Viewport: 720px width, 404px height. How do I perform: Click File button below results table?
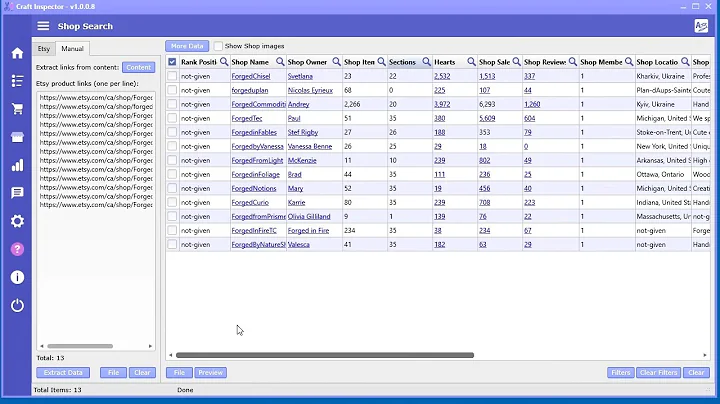180,372
